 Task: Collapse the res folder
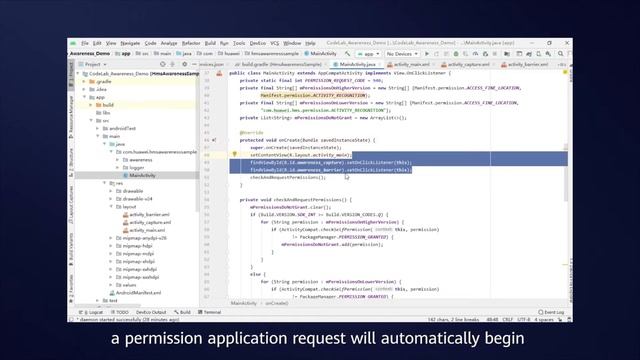[104, 183]
